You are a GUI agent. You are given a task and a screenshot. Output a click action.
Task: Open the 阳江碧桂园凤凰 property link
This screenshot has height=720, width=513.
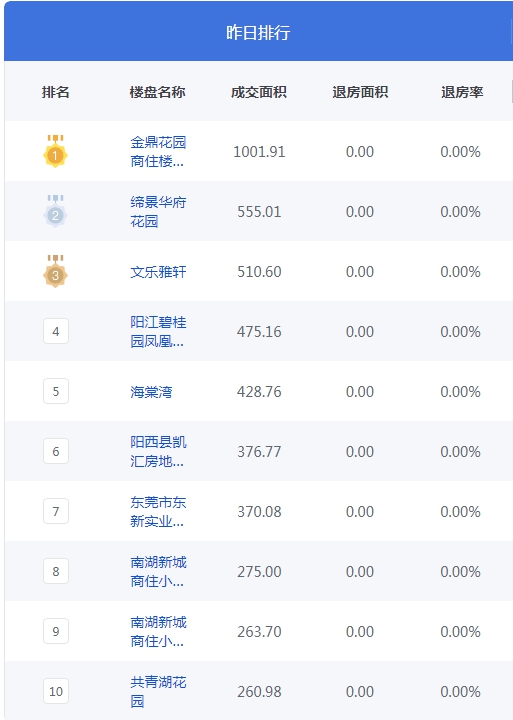(x=158, y=332)
